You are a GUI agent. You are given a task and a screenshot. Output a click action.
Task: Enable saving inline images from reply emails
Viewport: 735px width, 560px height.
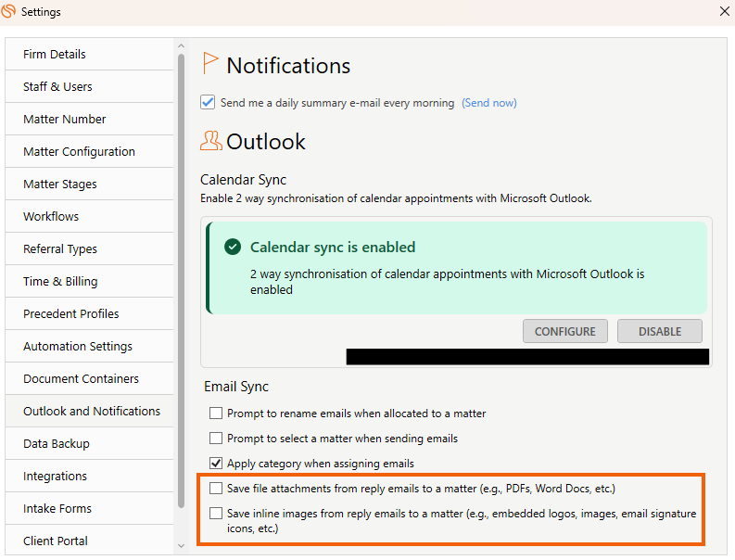pyautogui.click(x=216, y=513)
